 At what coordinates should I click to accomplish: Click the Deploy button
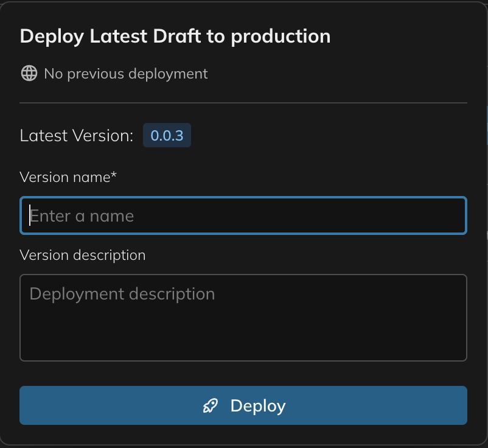tap(243, 405)
